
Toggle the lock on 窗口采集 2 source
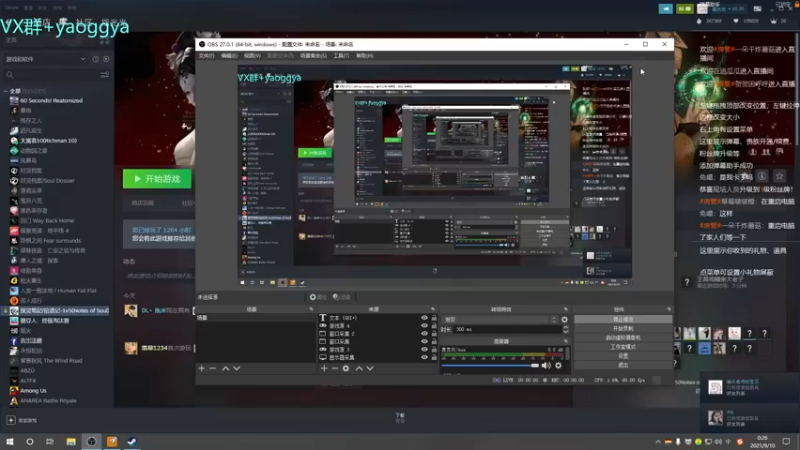pyautogui.click(x=434, y=334)
